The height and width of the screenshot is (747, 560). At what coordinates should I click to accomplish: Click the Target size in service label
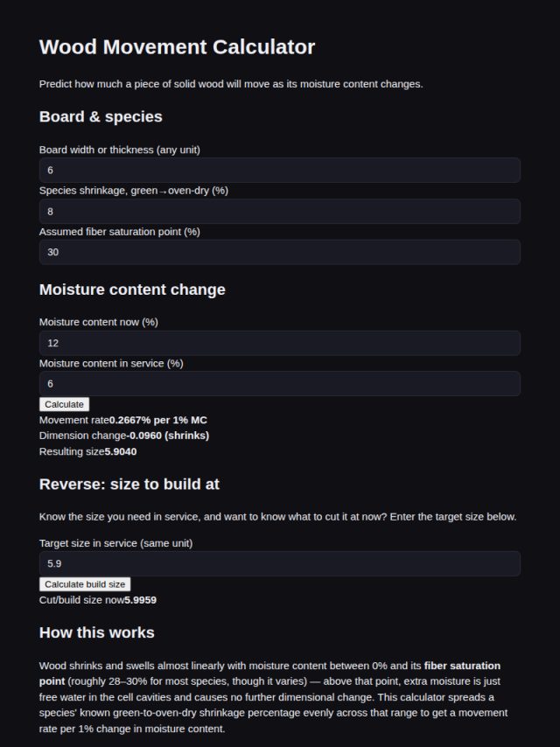point(115,543)
